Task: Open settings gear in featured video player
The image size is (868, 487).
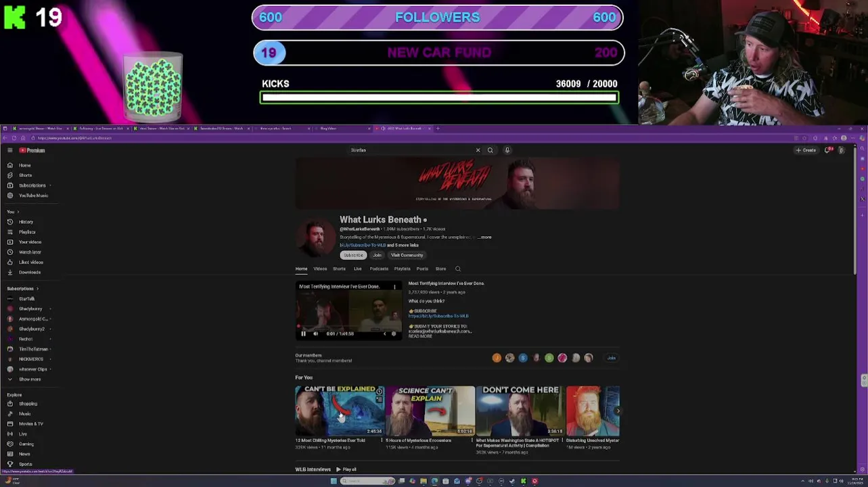Action: [x=394, y=333]
